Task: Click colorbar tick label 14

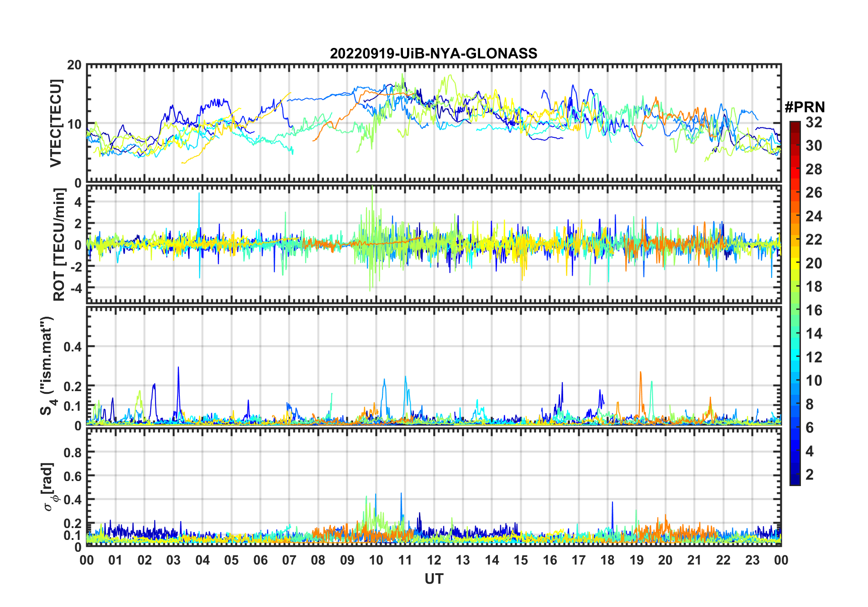Action: [814, 334]
